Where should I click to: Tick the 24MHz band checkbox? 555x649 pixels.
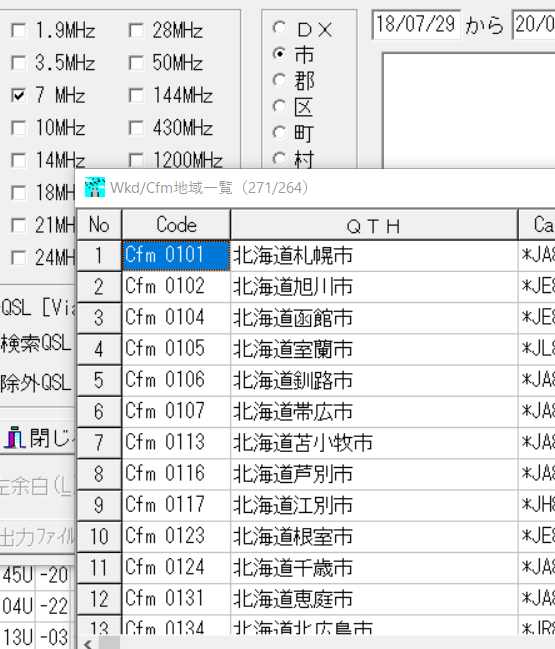19,258
